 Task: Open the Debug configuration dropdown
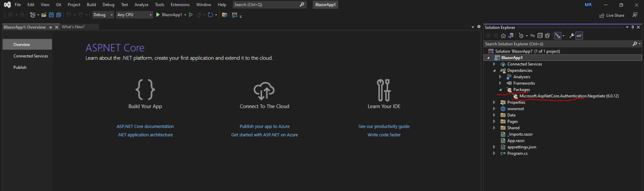[x=103, y=15]
